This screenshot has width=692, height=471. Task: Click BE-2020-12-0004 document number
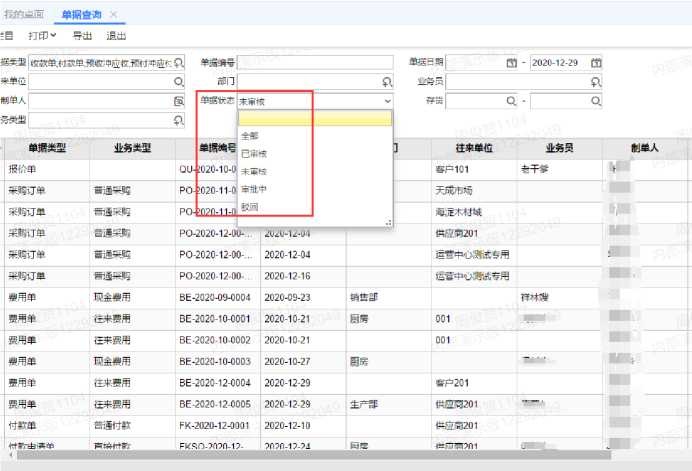[215, 383]
